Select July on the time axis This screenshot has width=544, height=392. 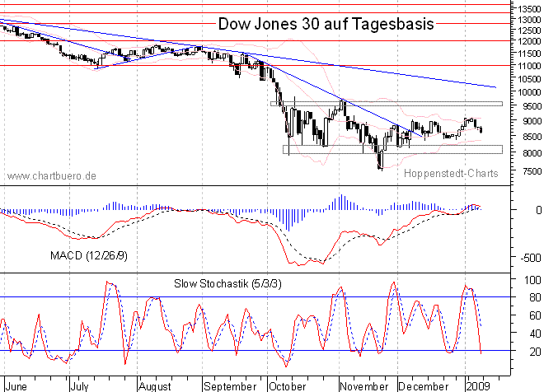click(81, 385)
